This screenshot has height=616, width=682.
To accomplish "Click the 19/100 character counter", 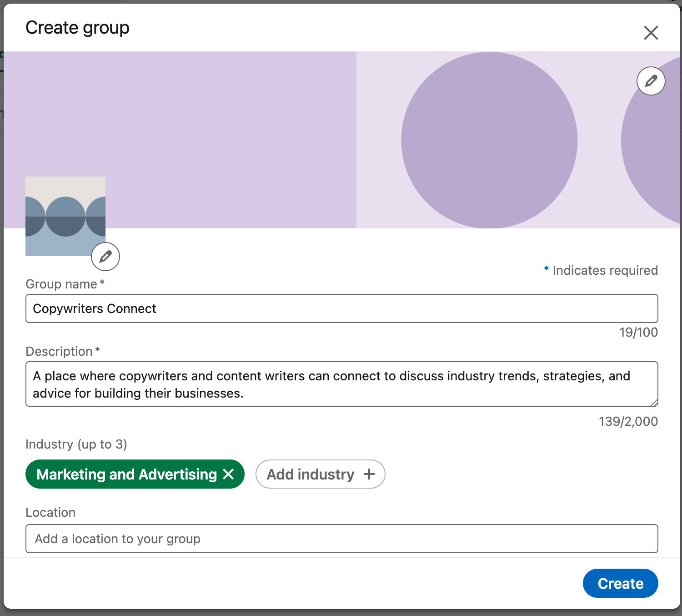I will (638, 332).
